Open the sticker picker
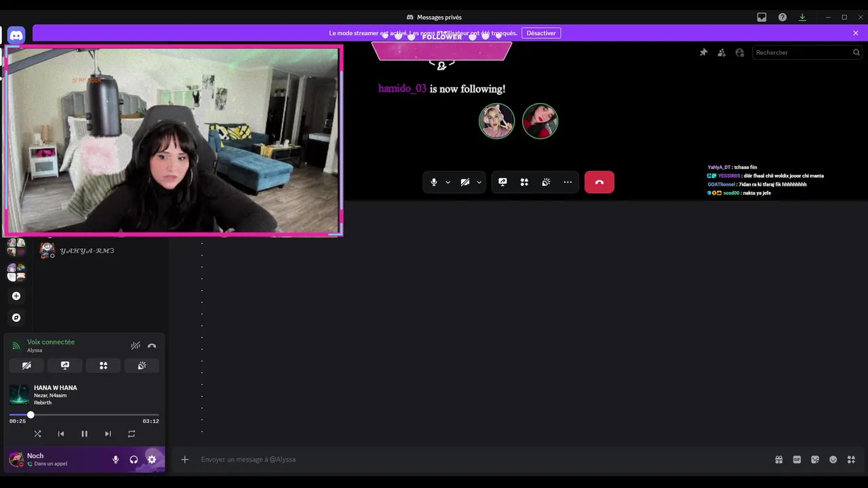This screenshot has width=868, height=488. [x=815, y=460]
